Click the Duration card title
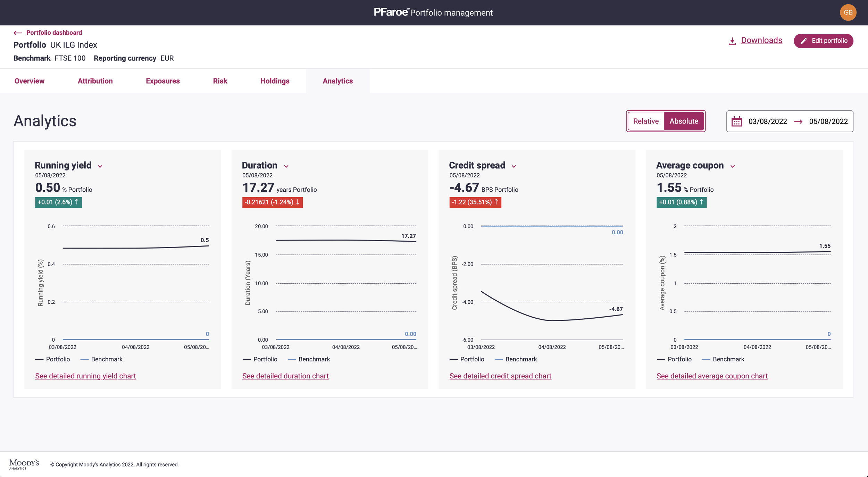The width and height of the screenshot is (868, 477). click(260, 165)
